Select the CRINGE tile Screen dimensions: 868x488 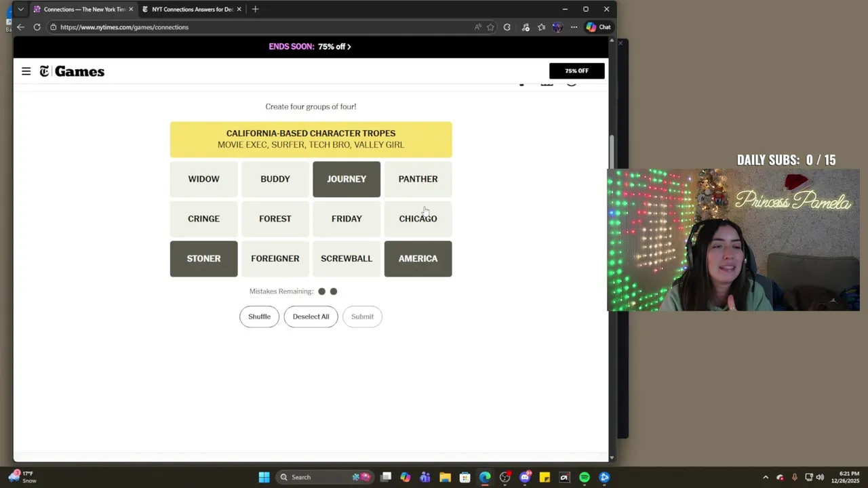[203, 219]
